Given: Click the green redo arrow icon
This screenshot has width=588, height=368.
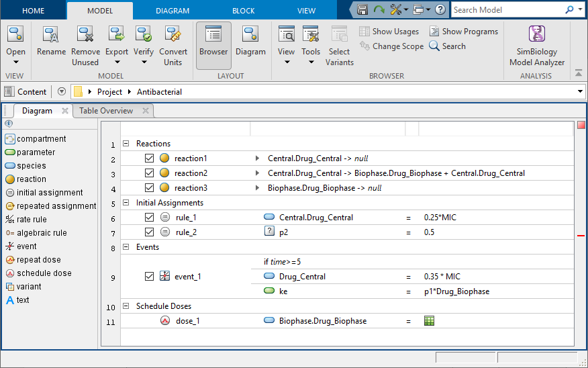Looking at the screenshot, I should tap(379, 9).
